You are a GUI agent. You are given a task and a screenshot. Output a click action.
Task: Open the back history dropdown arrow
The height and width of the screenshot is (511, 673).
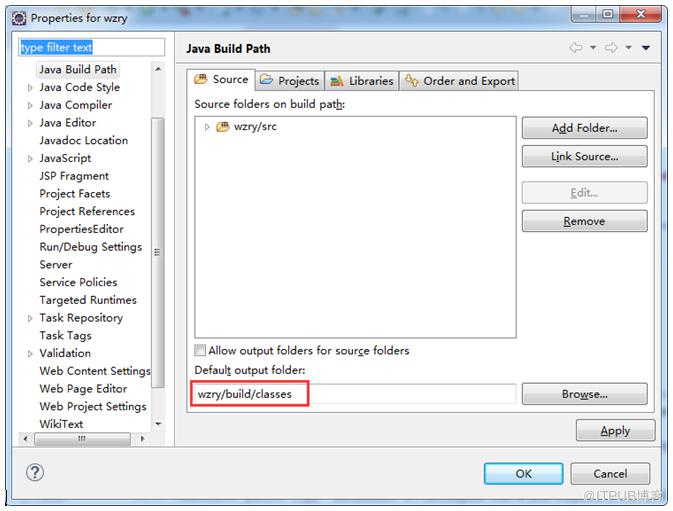pos(593,48)
